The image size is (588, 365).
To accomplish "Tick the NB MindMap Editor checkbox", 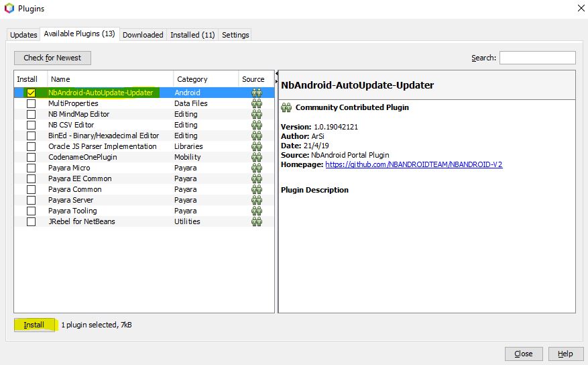I will coord(31,114).
